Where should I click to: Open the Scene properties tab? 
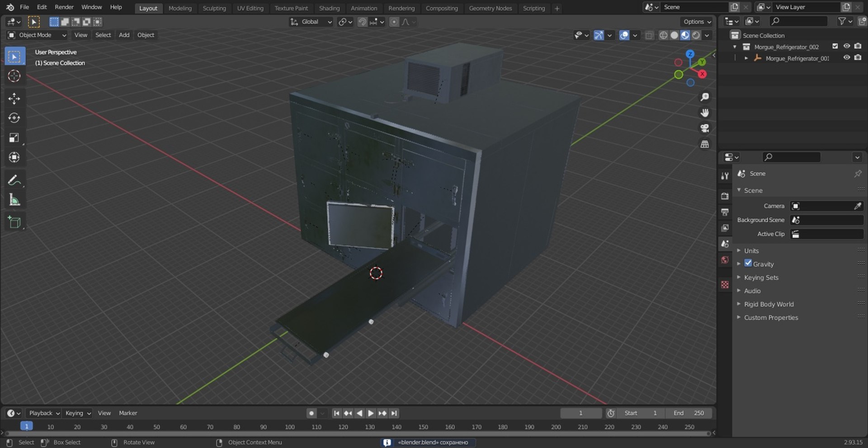pos(725,244)
